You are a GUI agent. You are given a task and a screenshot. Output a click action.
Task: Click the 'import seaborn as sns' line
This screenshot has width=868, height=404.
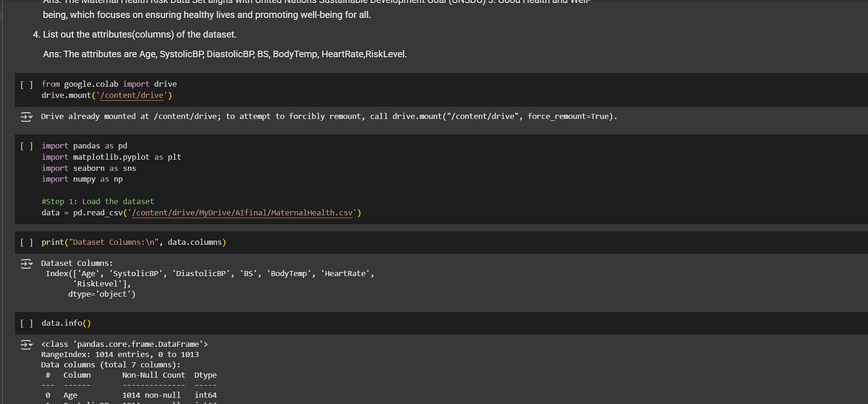89,168
